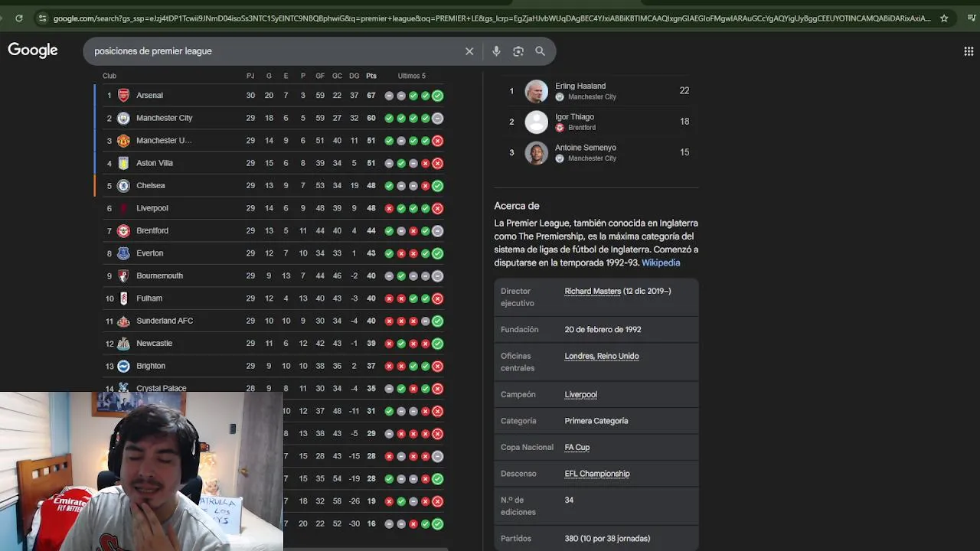The height and width of the screenshot is (551, 980).
Task: Select Manchester City in standings
Action: coord(164,118)
